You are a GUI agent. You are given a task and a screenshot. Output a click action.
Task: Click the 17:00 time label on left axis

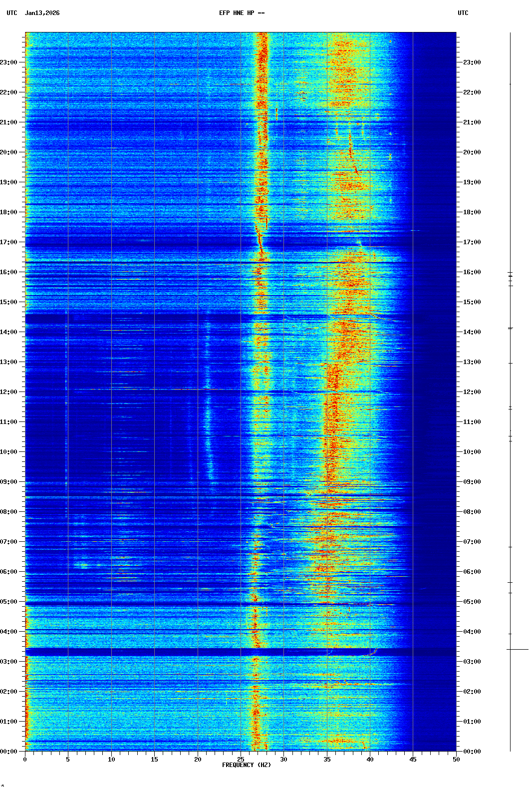[8, 242]
